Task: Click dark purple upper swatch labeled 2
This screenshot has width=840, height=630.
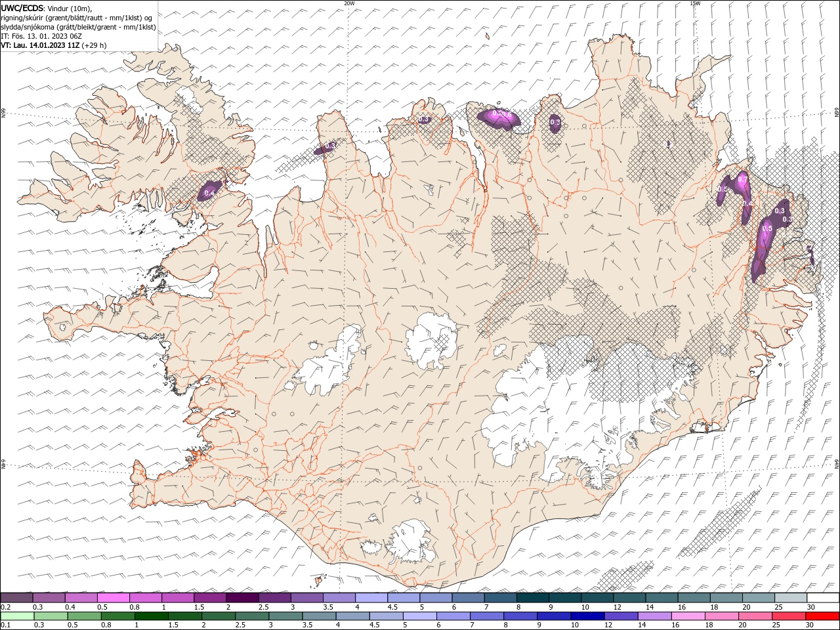Action: pos(241,598)
